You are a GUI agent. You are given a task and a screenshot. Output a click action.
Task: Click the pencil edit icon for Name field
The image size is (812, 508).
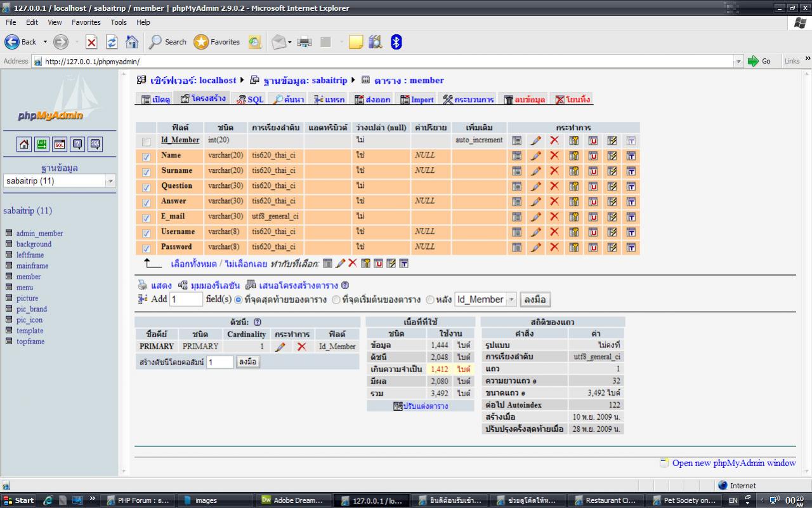pos(536,156)
